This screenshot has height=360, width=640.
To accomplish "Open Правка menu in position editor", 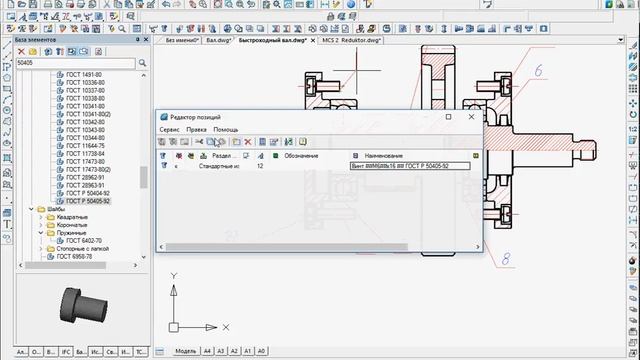I will click(x=196, y=129).
